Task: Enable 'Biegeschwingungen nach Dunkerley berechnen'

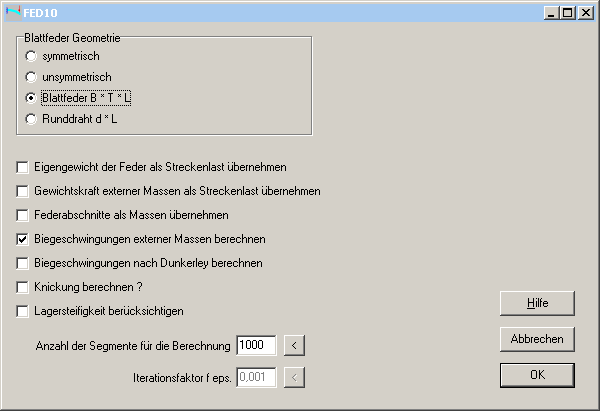Action: (23, 264)
